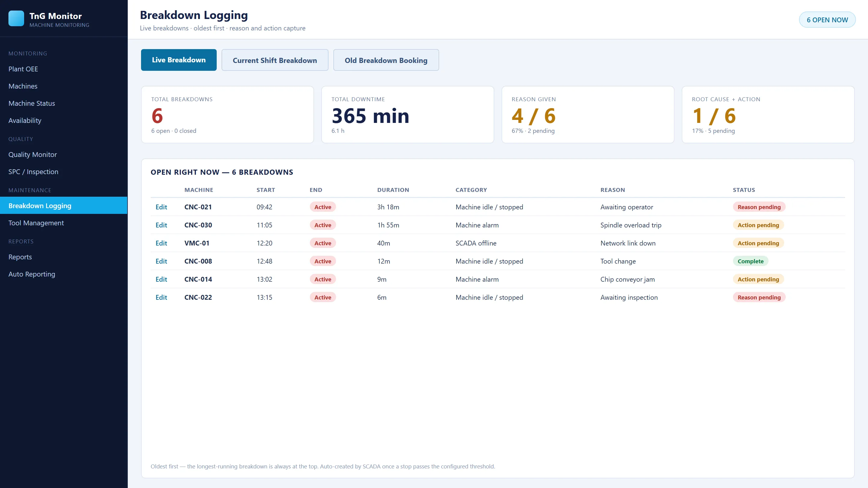Screen dimensions: 868x488
Task: Click the MACHINE column header
Action: point(199,190)
